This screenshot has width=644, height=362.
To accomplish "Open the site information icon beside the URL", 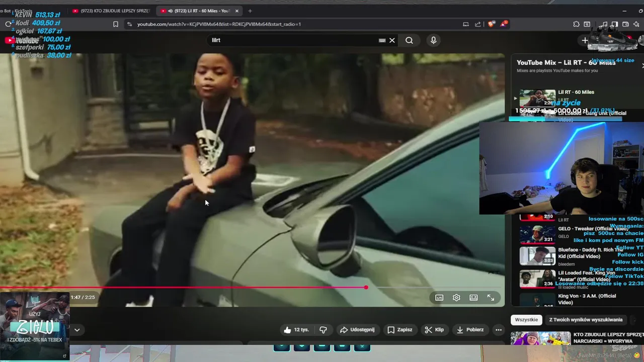I will [x=129, y=24].
